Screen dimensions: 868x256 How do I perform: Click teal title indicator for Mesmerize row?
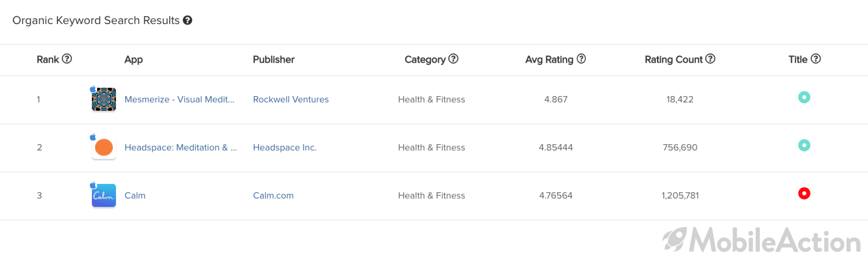point(804,97)
